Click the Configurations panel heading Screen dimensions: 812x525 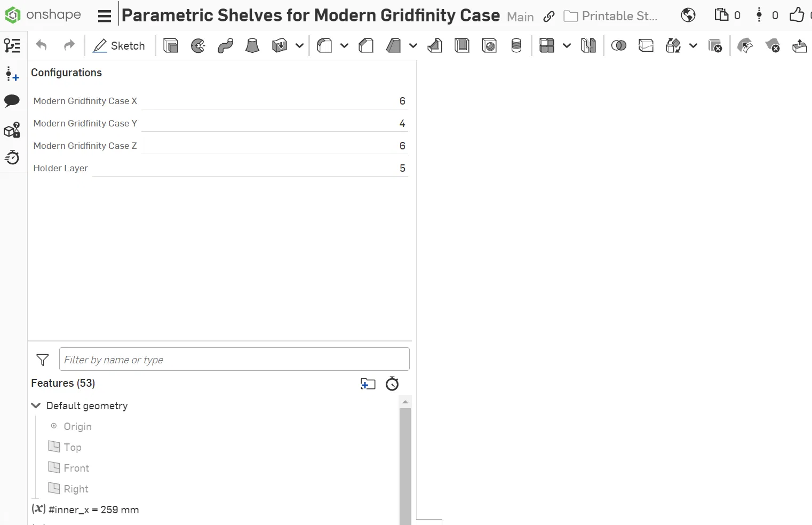coord(66,73)
